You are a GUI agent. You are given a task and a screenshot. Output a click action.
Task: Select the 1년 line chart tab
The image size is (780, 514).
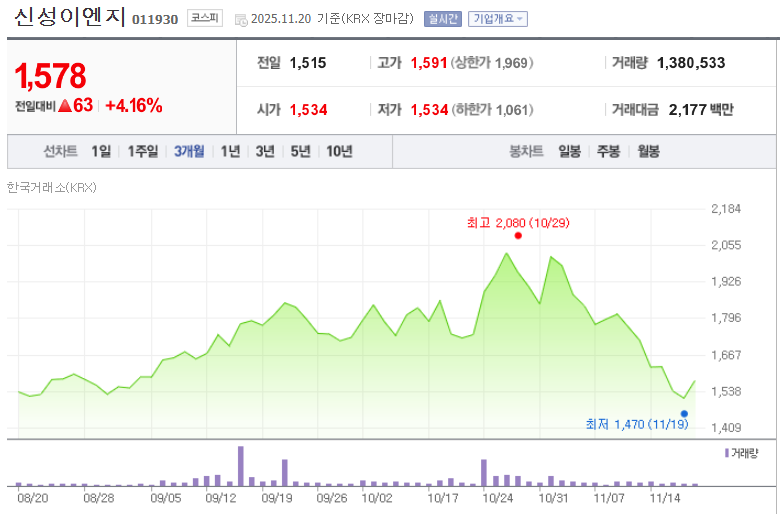coord(230,151)
